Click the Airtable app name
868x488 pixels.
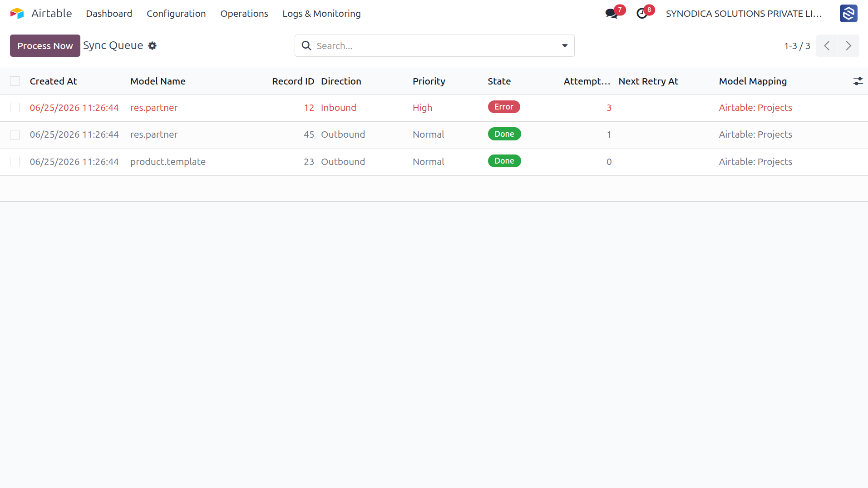pos(51,13)
